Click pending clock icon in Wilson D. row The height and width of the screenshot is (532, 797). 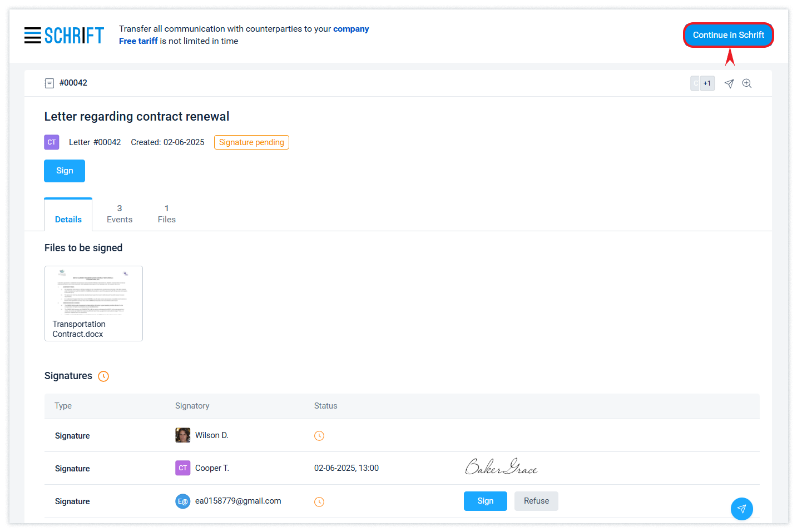pyautogui.click(x=319, y=436)
